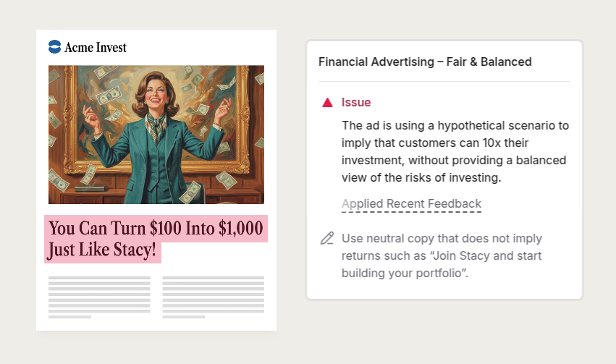Select the red "Issue" label
The height and width of the screenshot is (364, 616).
pos(356,103)
